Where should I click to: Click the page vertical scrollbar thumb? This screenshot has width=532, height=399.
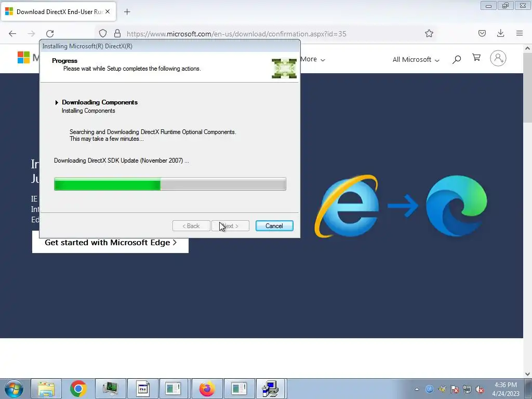click(x=528, y=87)
